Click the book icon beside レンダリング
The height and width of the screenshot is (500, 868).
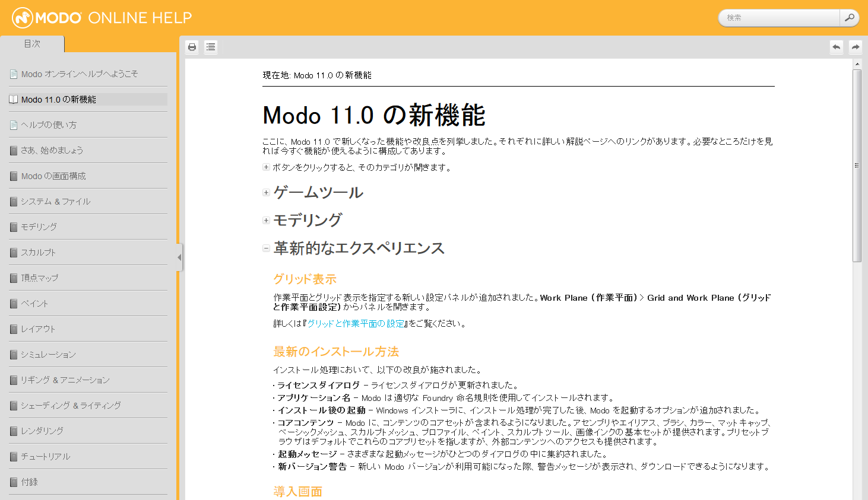tap(14, 431)
